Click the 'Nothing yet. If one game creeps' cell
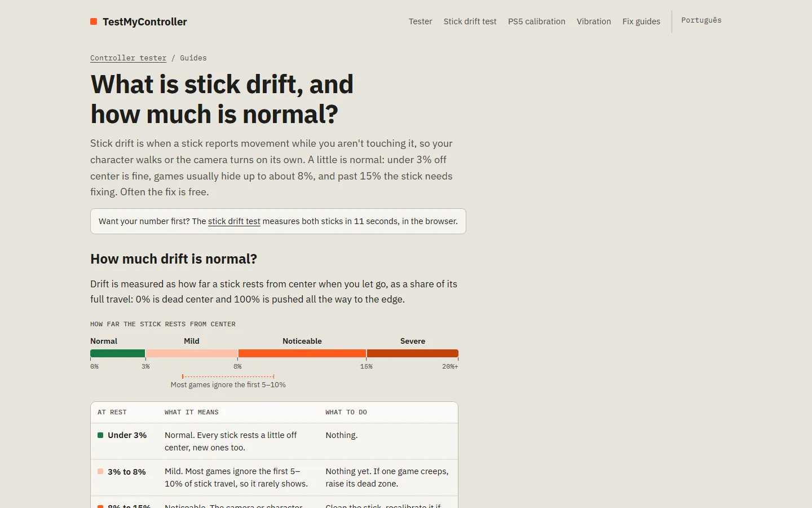The image size is (812, 508). [387, 478]
